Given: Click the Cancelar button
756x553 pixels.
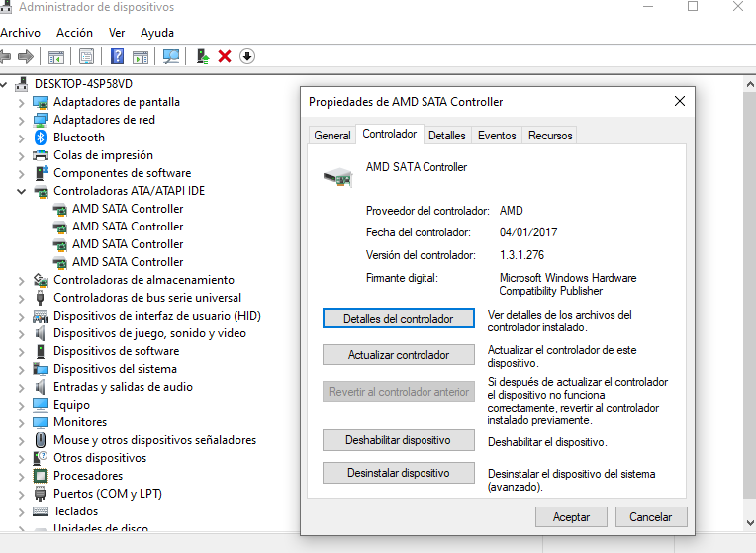Looking at the screenshot, I should pyautogui.click(x=651, y=517).
